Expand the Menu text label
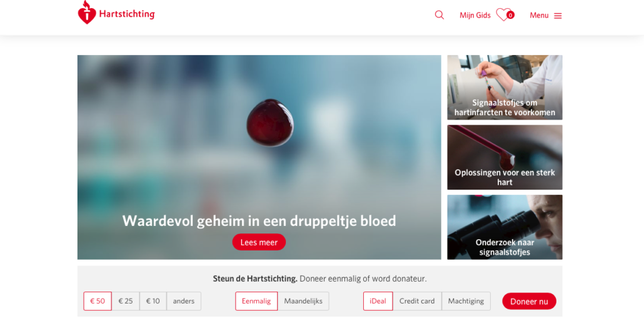644x333 pixels. point(539,15)
